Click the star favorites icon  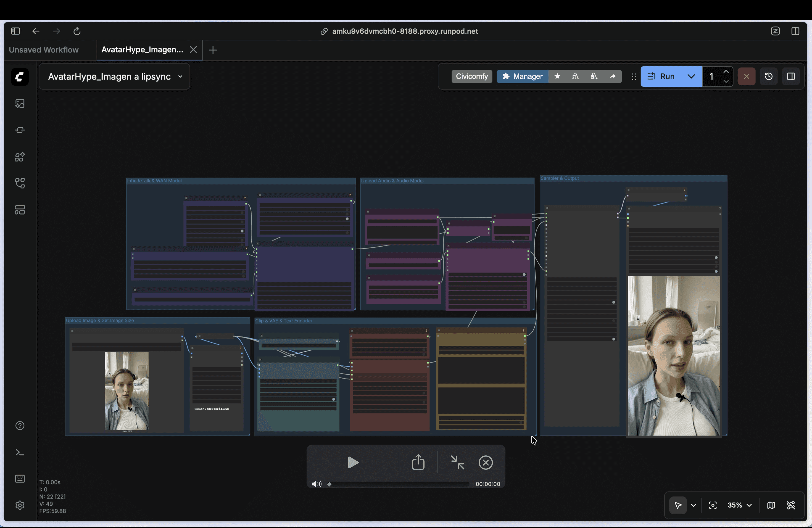coord(557,76)
